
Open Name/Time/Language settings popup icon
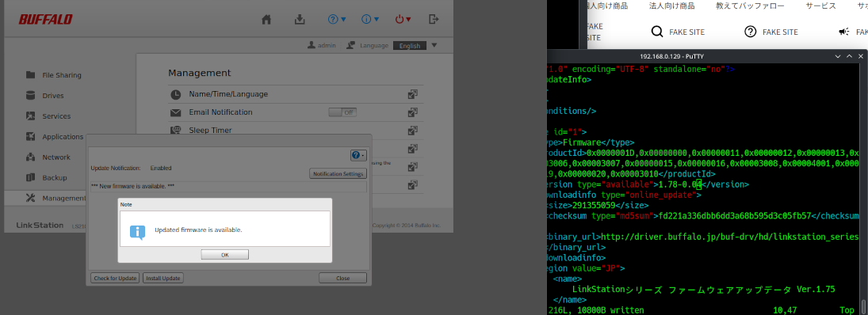point(412,94)
